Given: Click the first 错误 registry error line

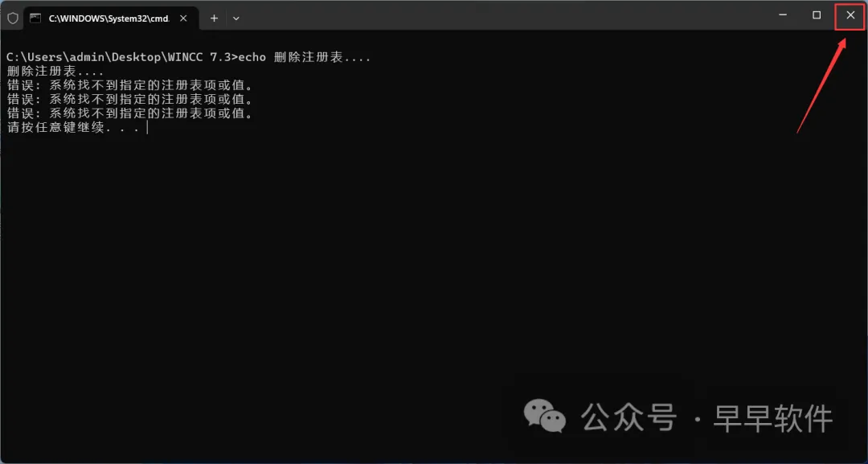Looking at the screenshot, I should 130,85.
